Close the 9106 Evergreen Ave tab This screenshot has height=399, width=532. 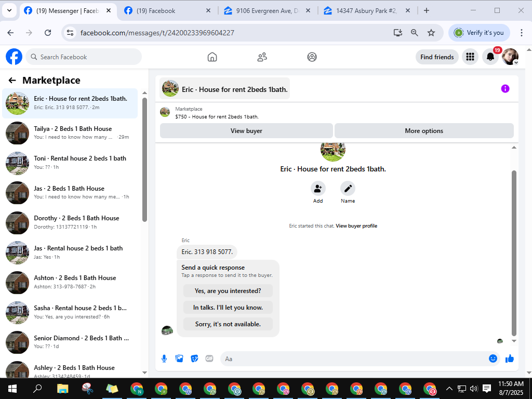click(308, 10)
